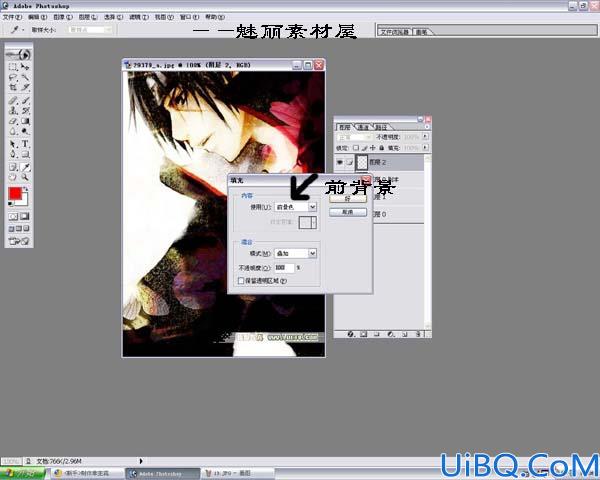The height and width of the screenshot is (480, 600).
Task: Select the Brush tool
Action: point(25,101)
